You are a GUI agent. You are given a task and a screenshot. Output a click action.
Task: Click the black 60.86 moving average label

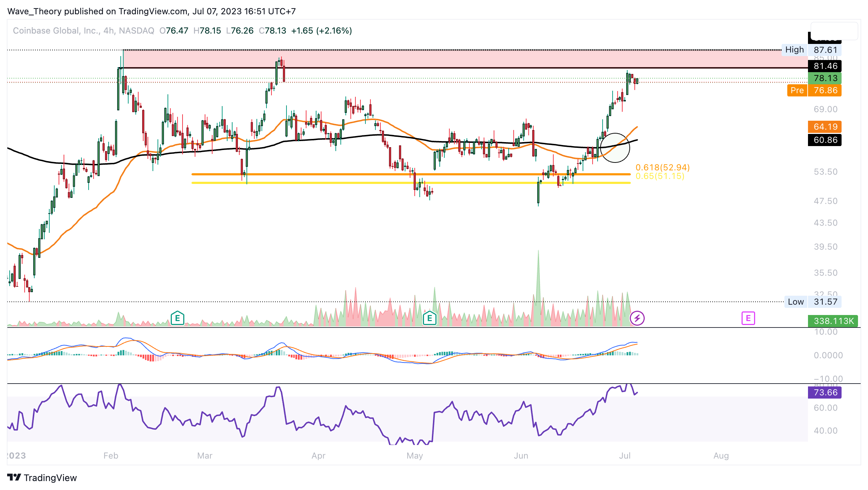coord(825,140)
